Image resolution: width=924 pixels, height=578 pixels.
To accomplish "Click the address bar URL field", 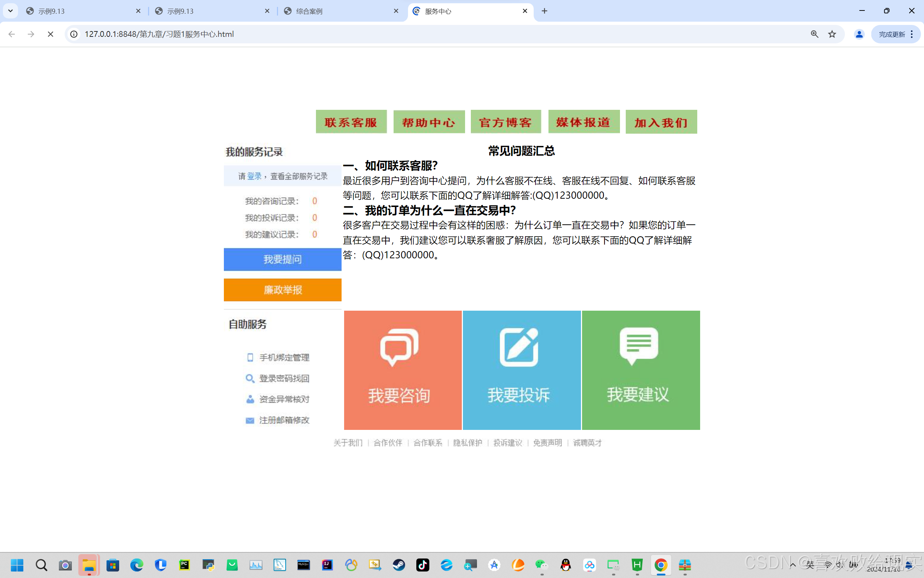I will pos(420,34).
